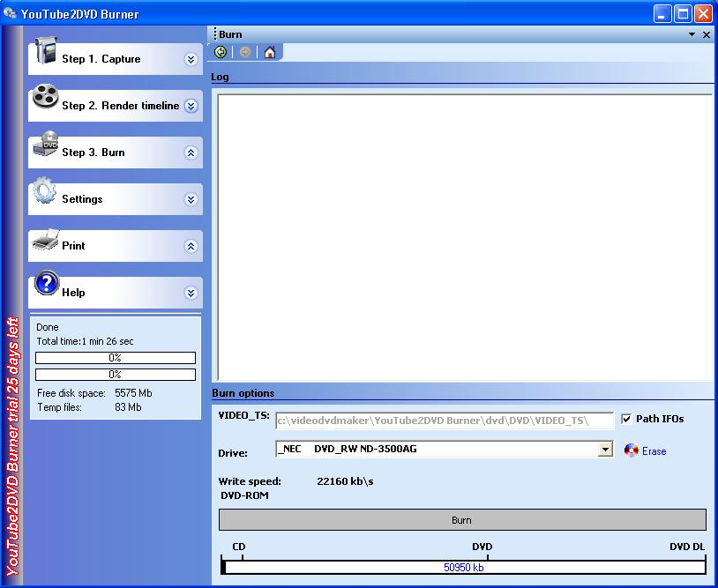Click the film reel Render timeline icon
718x588 pixels.
tap(45, 97)
